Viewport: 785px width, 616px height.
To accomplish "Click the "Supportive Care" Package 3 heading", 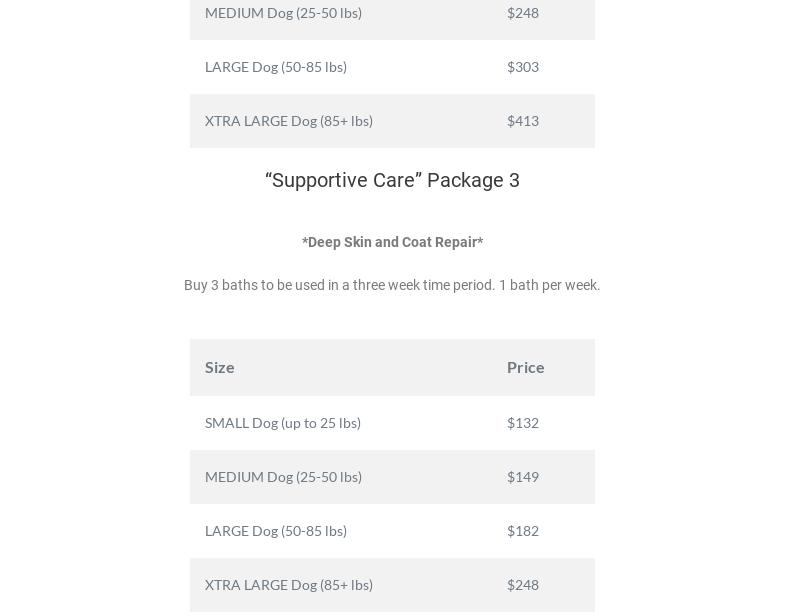I will [x=392, y=180].
